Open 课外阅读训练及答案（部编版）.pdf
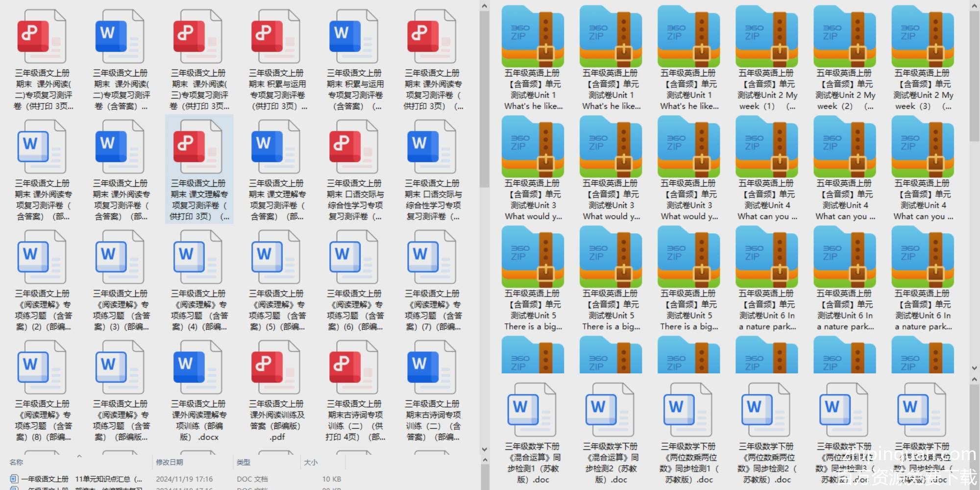This screenshot has width=980, height=490. (277, 391)
